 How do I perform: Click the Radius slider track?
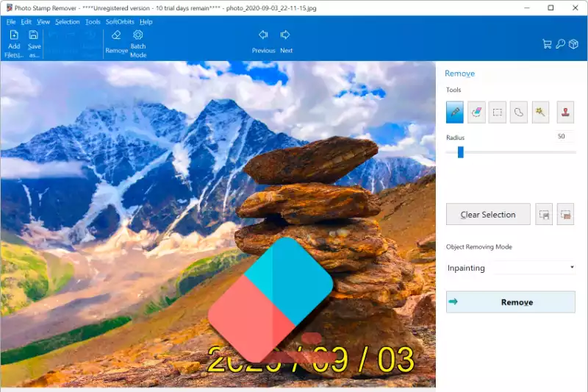coord(510,152)
